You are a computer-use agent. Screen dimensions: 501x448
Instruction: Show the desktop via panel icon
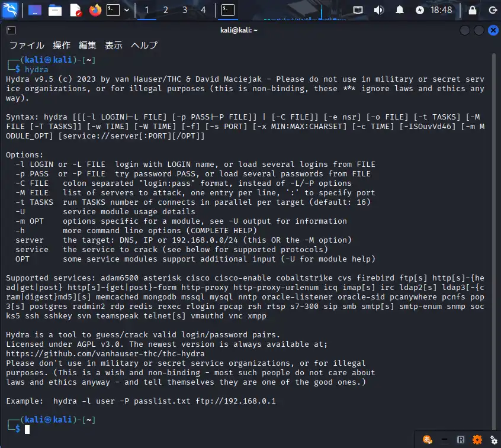[x=35, y=10]
